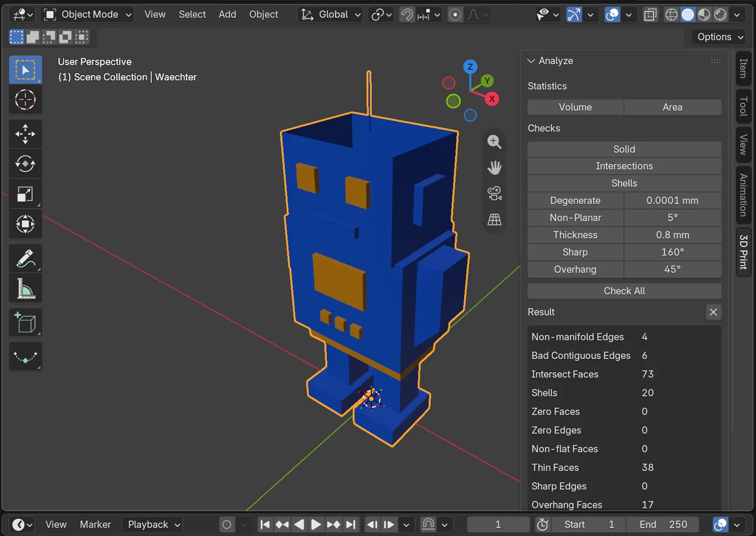Image resolution: width=756 pixels, height=536 pixels.
Task: Select the Add Cube tool
Action: (x=25, y=323)
